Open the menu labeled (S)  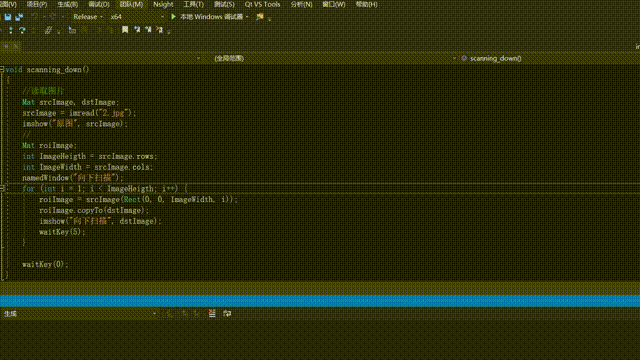pyautogui.click(x=224, y=4)
